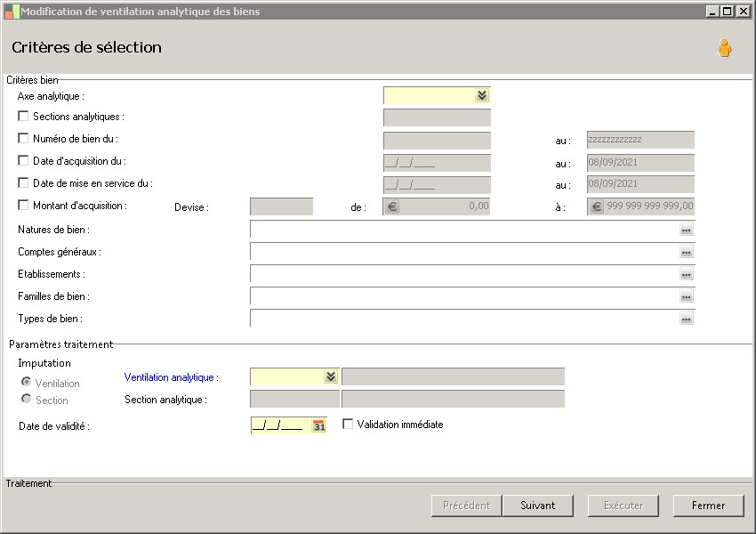Toggle the Montant d'acquisition checkbox
This screenshot has height=534, width=756.
tap(23, 205)
